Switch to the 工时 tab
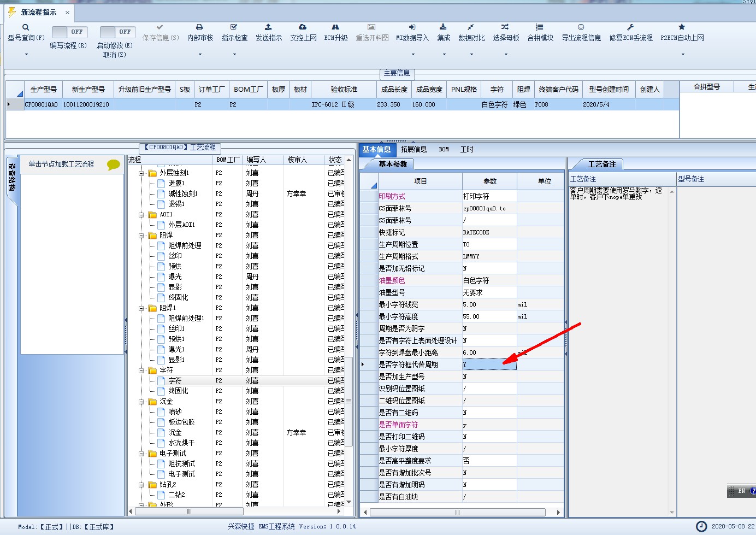The width and height of the screenshot is (756, 535). (x=466, y=149)
